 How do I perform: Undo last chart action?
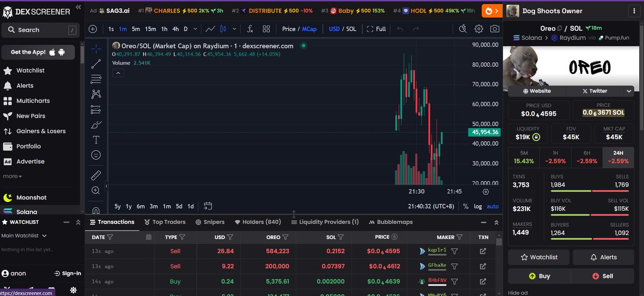(400, 29)
